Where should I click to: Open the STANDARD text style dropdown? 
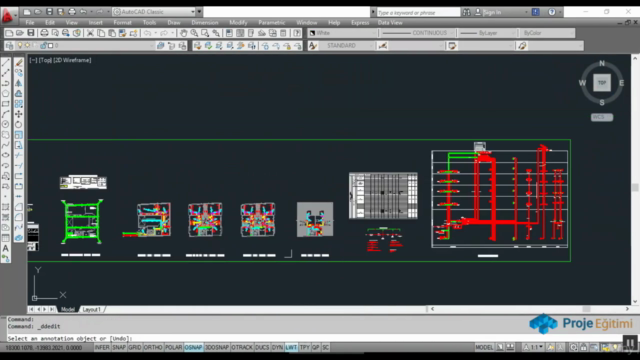[x=347, y=46]
